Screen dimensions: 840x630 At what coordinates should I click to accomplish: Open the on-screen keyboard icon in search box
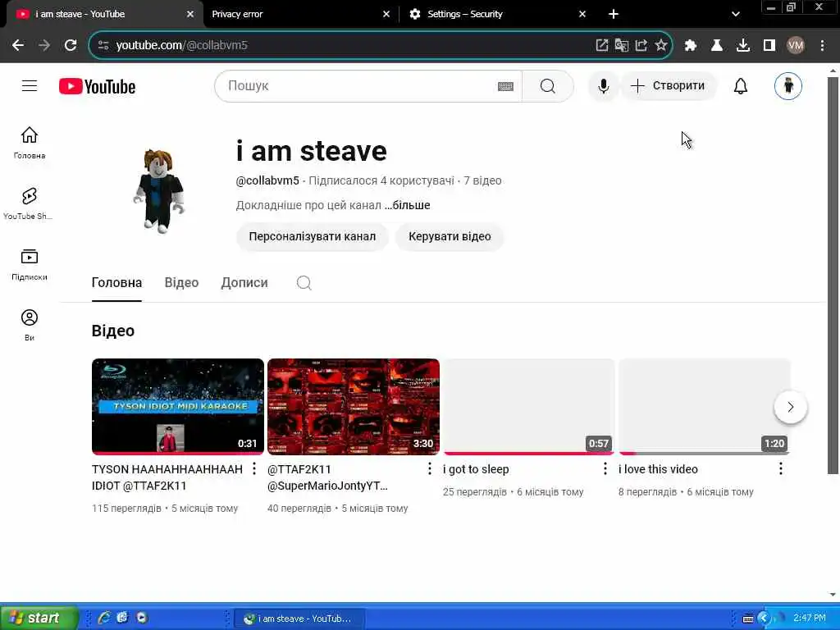(x=505, y=86)
